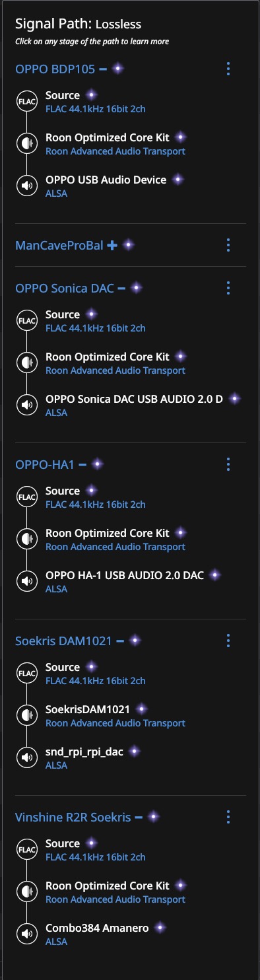Click the FLAC source icon under OPPO-HA1
The width and height of the screenshot is (260, 980).
(x=26, y=497)
